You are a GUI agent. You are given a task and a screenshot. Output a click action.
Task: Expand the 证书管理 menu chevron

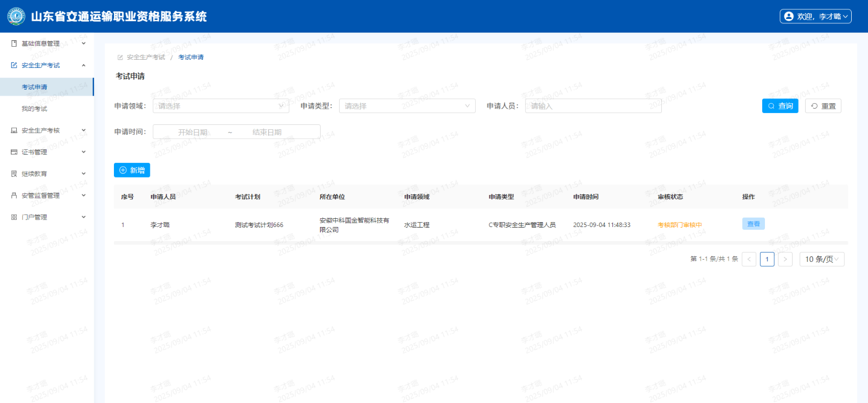pos(84,152)
